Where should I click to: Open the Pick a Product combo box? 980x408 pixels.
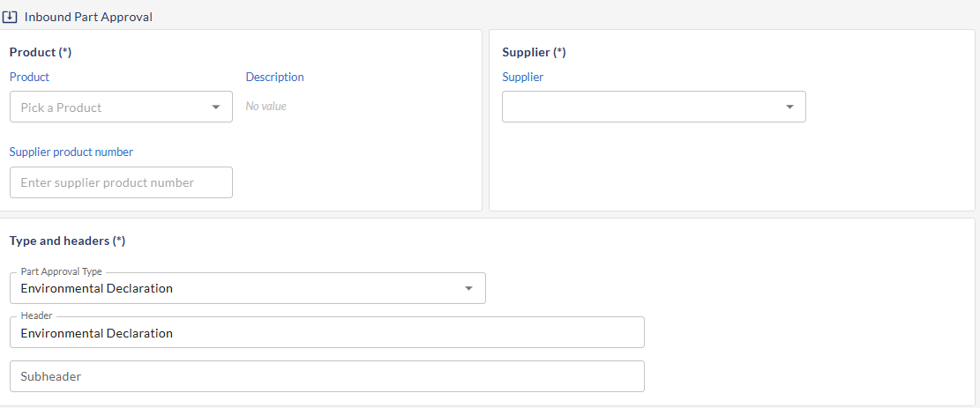110,108
